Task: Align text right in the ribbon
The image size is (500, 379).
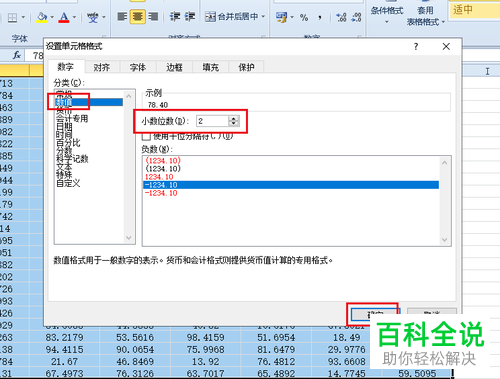Action: click(153, 16)
